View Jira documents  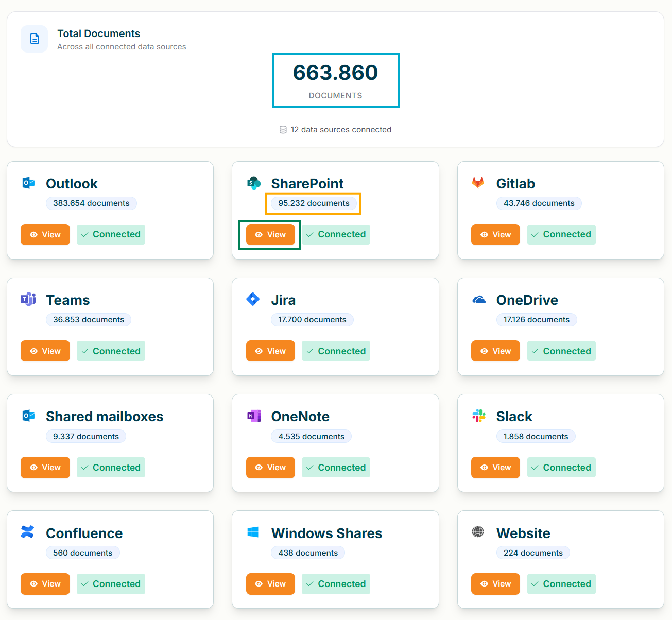pos(270,351)
